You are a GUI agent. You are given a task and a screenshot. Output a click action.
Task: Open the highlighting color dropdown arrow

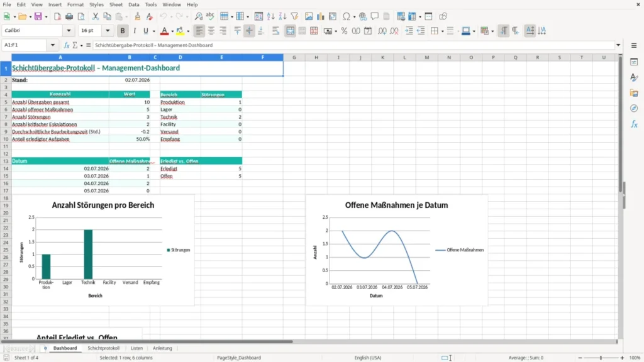[x=188, y=31]
